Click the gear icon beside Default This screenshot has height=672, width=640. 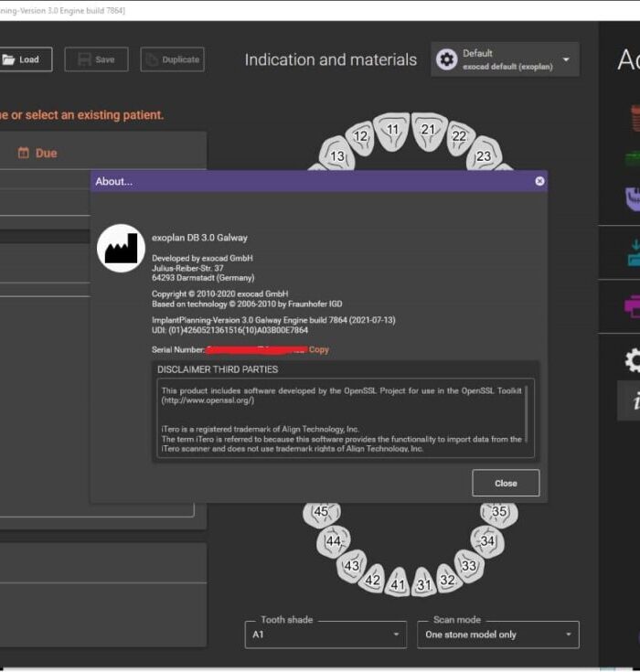(447, 59)
